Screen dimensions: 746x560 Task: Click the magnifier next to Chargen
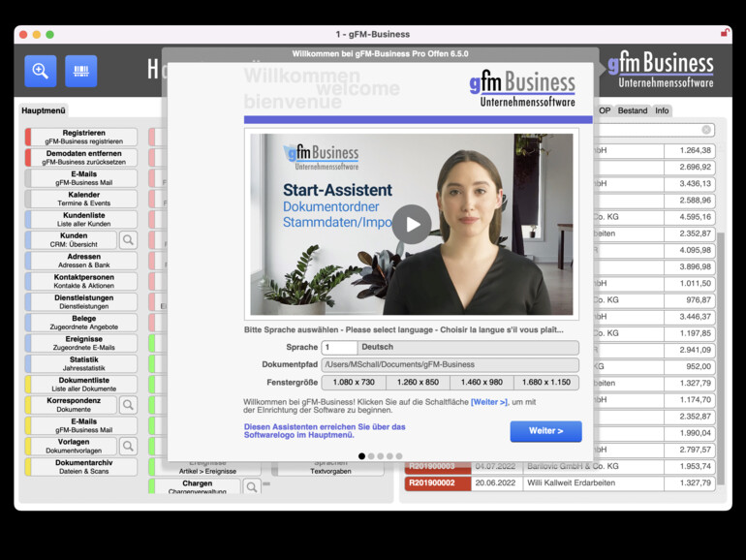[252, 486]
